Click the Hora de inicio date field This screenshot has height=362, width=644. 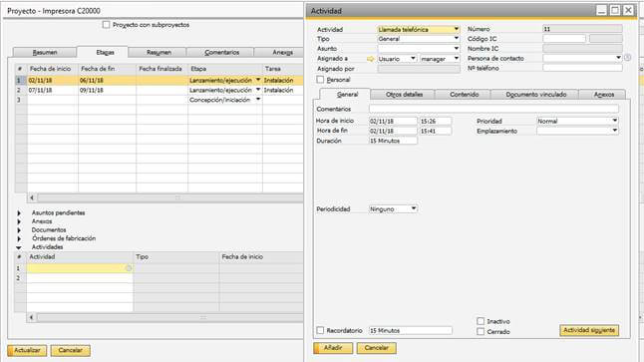click(x=393, y=121)
